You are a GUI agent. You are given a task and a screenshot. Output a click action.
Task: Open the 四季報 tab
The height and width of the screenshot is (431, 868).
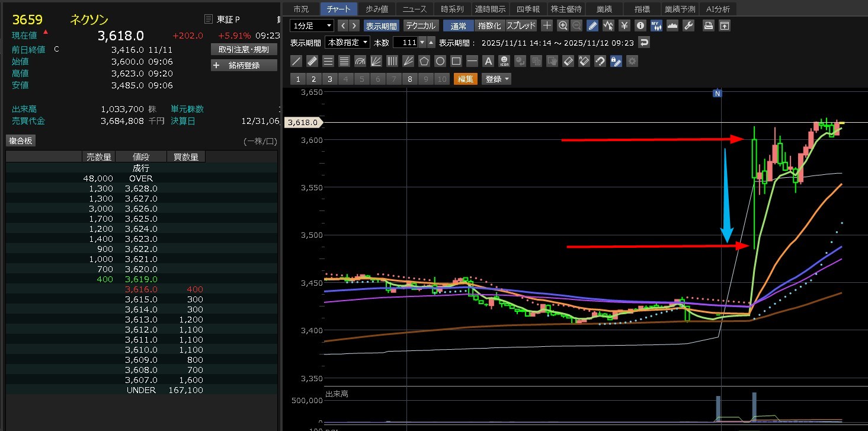(527, 9)
